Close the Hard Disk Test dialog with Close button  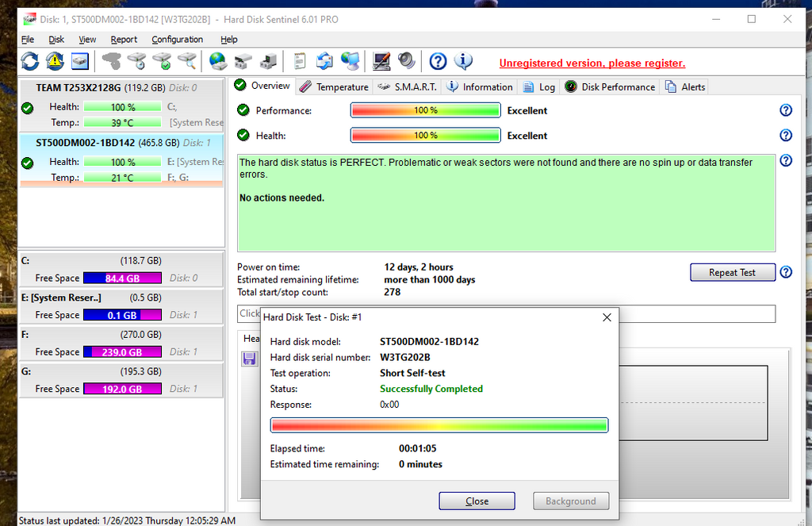(x=477, y=501)
